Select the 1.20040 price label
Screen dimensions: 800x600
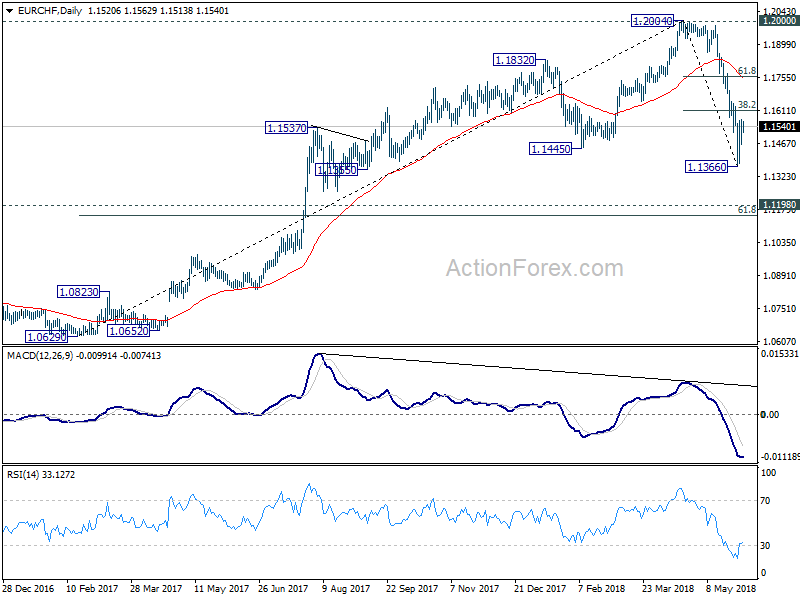(653, 21)
